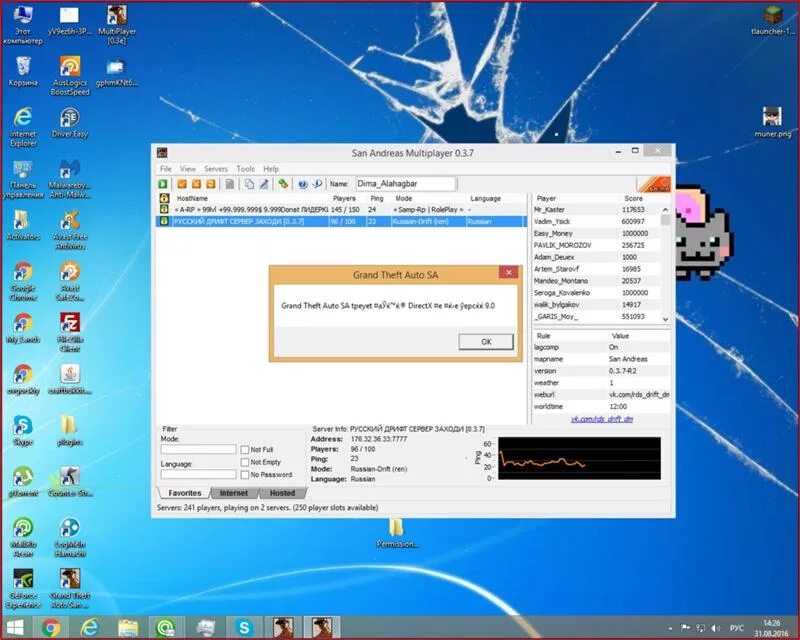Click the Add Server toolbar icon
800x640 pixels.
click(182, 184)
